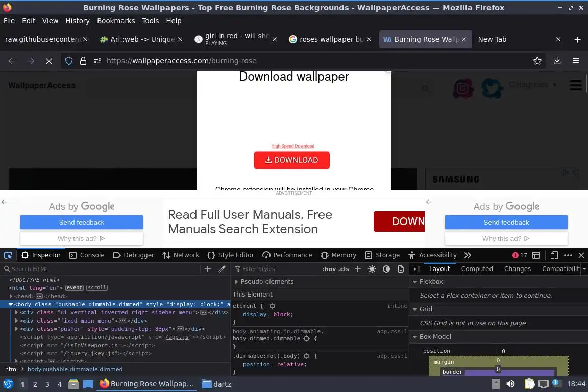
Task: Open tracking protection shield icon
Action: pyautogui.click(x=69, y=61)
